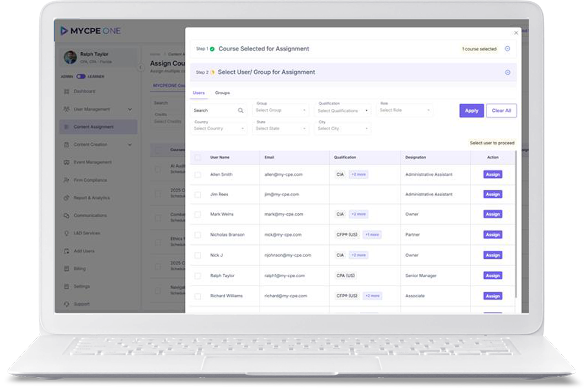
Task: Switch to the Users tab
Action: 199,92
